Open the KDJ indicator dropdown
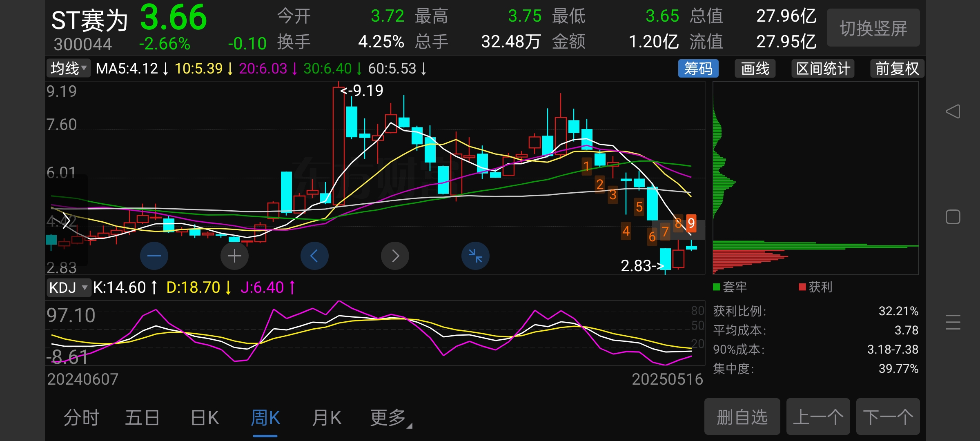The height and width of the screenshot is (441, 980). 68,287
